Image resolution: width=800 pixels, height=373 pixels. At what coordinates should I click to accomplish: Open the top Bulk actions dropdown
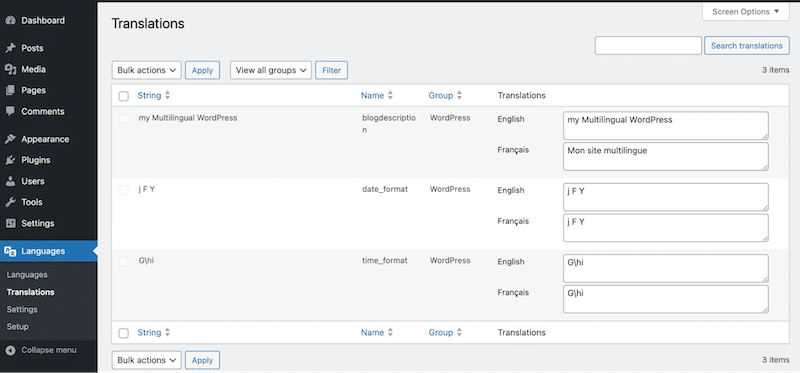click(x=146, y=70)
